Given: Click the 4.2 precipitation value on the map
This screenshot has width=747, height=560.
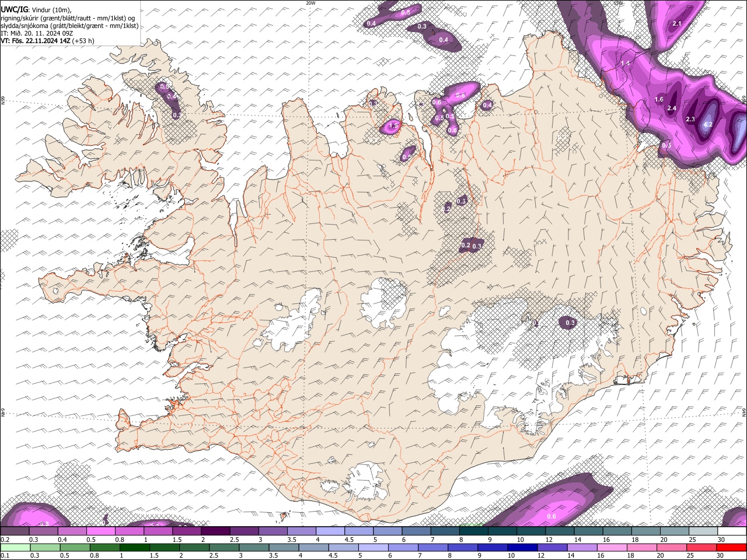Looking at the screenshot, I should click(708, 125).
